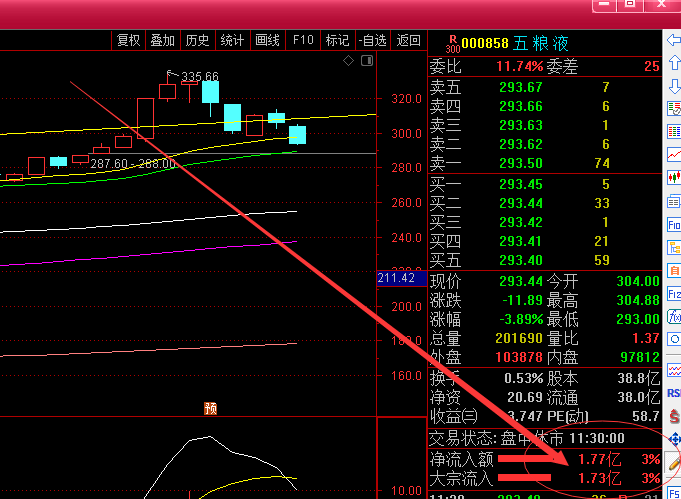This screenshot has width=681, height=499.
Task: Click the diamond icon above the chart
Action: pos(348,60)
